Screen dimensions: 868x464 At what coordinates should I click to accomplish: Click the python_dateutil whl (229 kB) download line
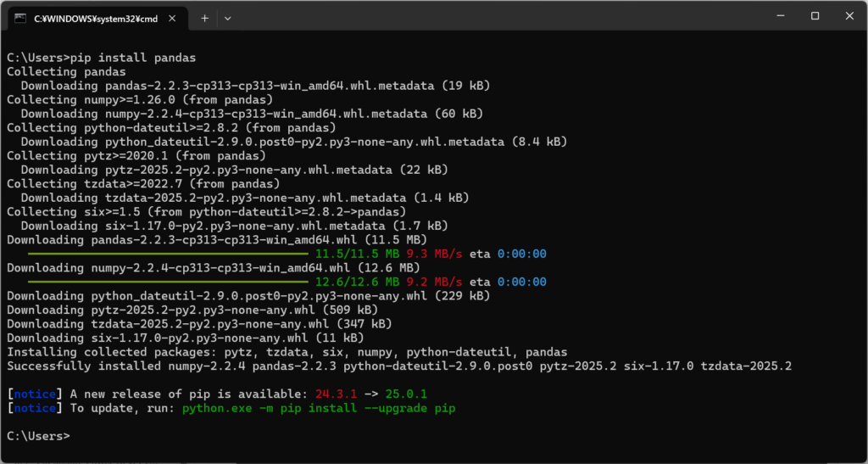coord(248,296)
